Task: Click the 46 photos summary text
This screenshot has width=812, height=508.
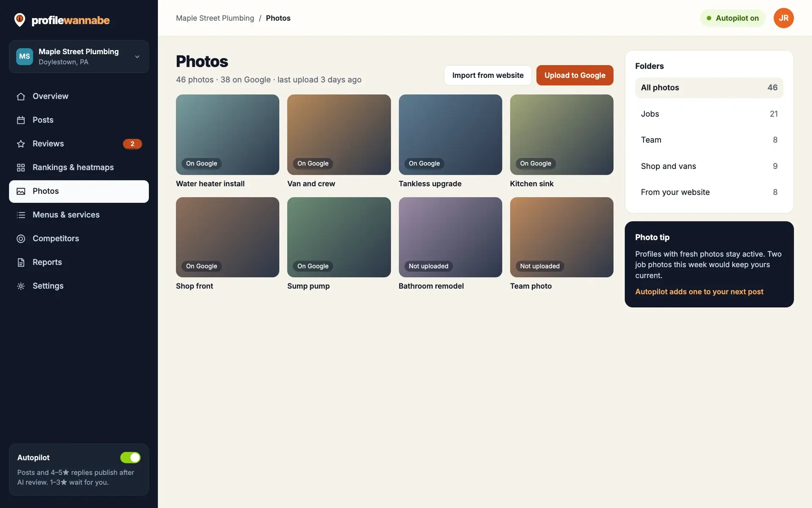Action: (x=269, y=80)
